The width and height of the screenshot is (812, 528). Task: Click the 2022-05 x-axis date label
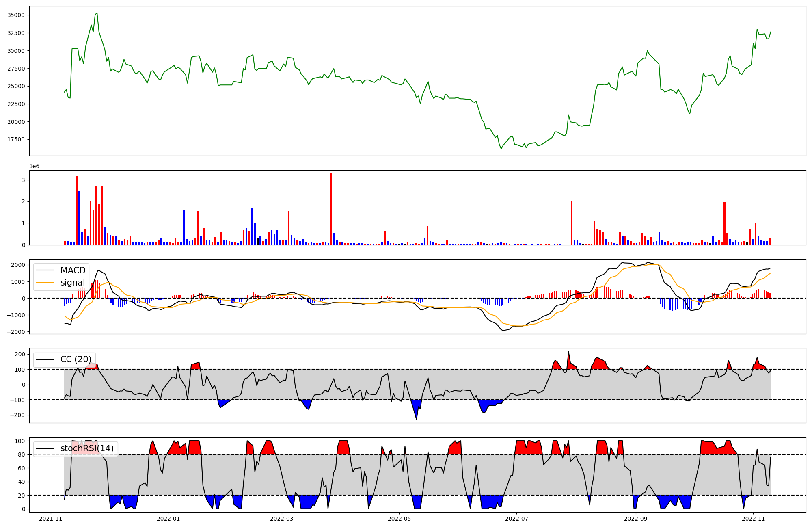(x=399, y=519)
